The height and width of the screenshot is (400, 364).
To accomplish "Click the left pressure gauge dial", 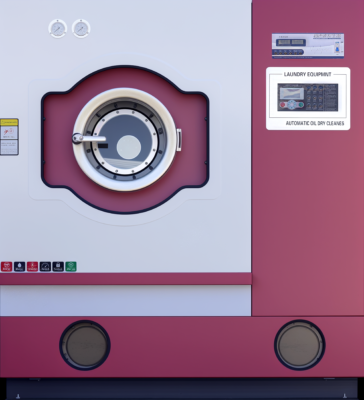I will point(58,29).
